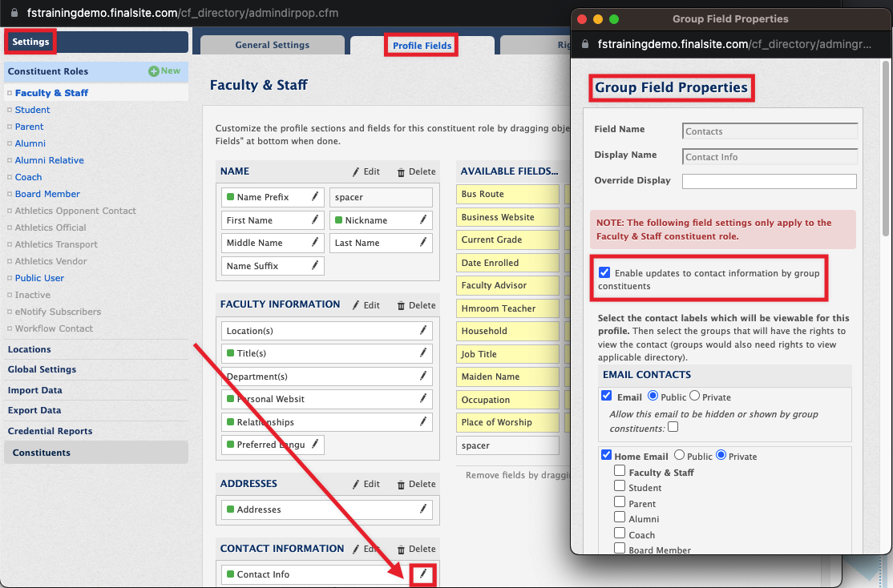This screenshot has height=588, width=893.
Task: Click pencil icon on Nickname field
Action: pyautogui.click(x=423, y=219)
